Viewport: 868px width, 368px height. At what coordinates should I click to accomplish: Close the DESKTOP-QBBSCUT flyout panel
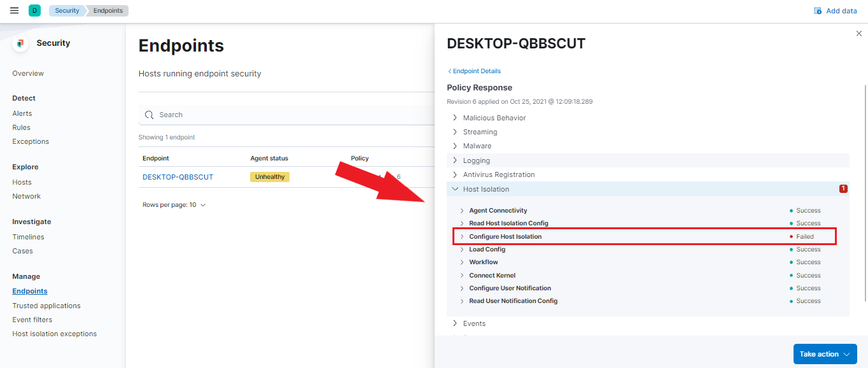[859, 33]
